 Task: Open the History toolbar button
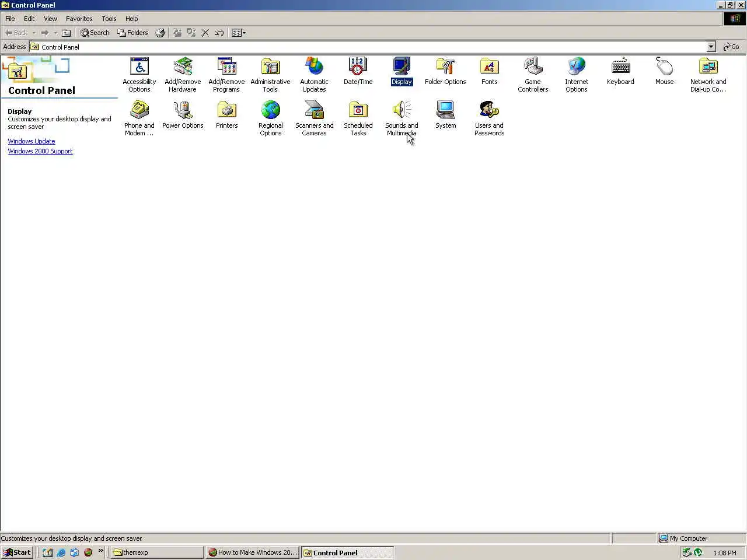pos(160,33)
